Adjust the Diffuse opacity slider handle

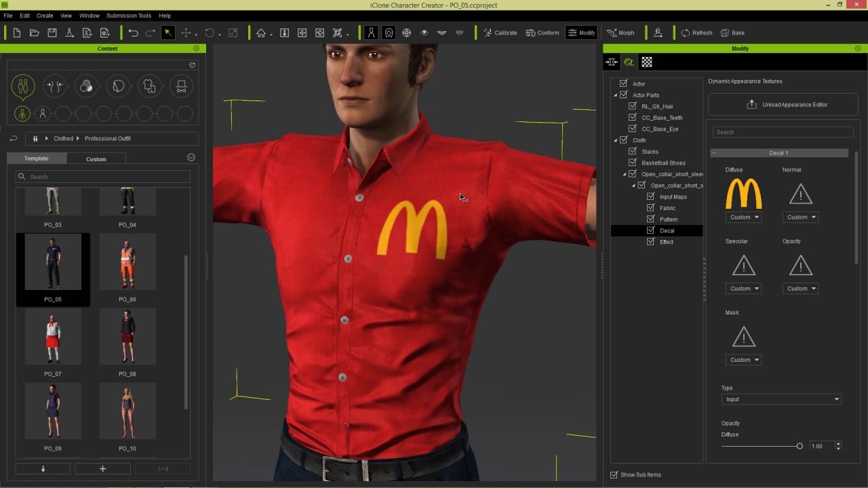(800, 446)
